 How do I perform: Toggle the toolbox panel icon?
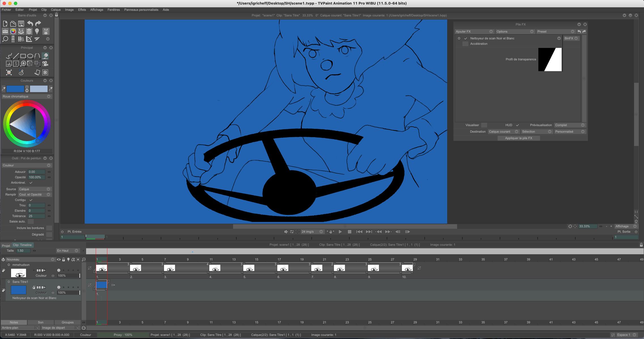point(5,31)
